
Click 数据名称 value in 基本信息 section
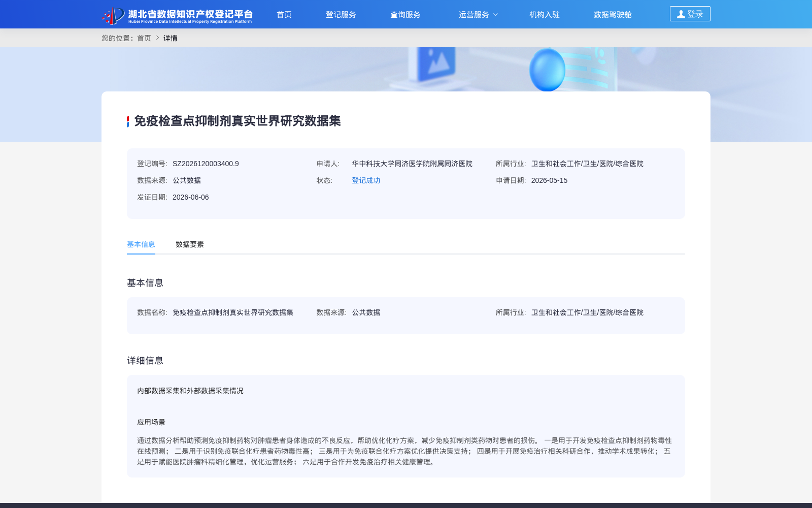point(233,312)
